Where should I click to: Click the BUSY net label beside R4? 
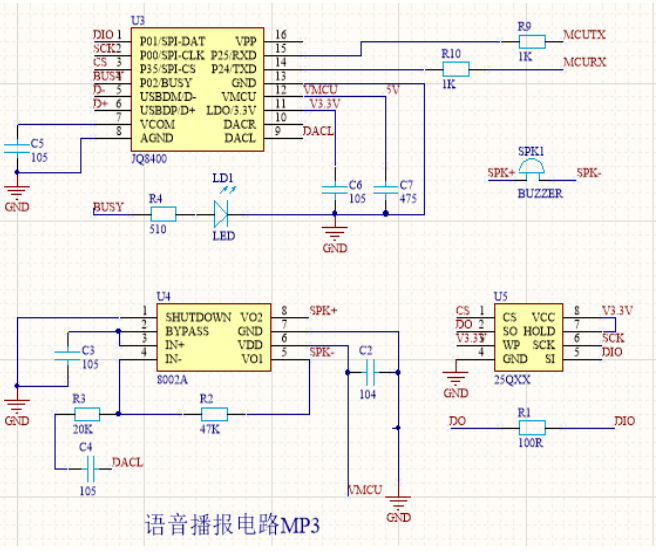[108, 207]
